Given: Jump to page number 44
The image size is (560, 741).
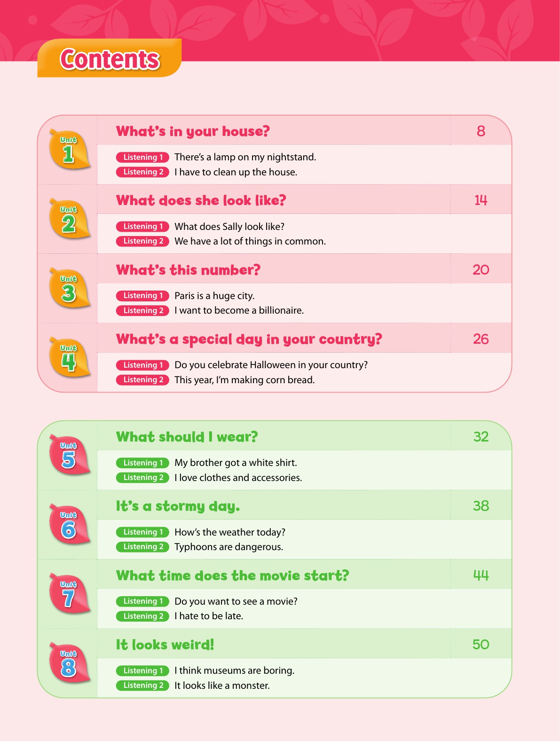Looking at the screenshot, I should tap(481, 575).
